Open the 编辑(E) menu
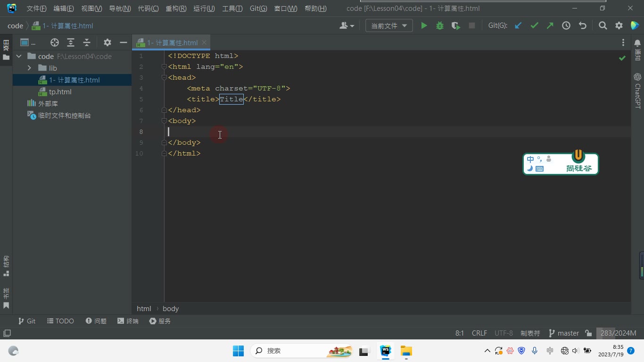The width and height of the screenshot is (644, 362). [x=64, y=8]
